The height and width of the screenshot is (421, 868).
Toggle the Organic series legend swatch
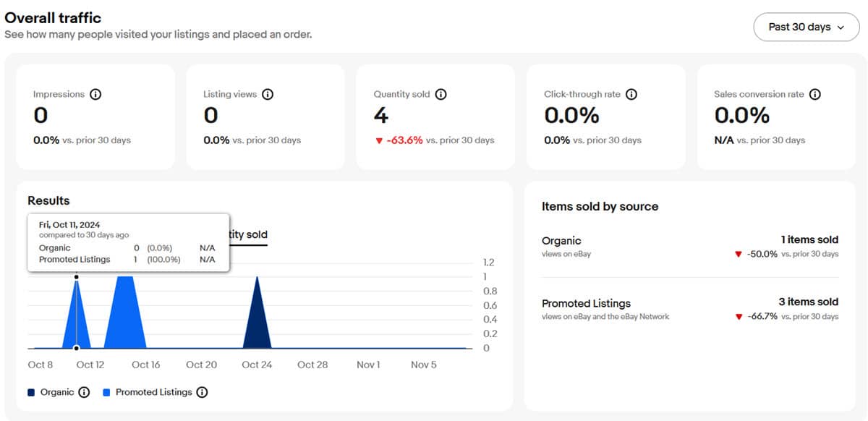pyautogui.click(x=31, y=393)
